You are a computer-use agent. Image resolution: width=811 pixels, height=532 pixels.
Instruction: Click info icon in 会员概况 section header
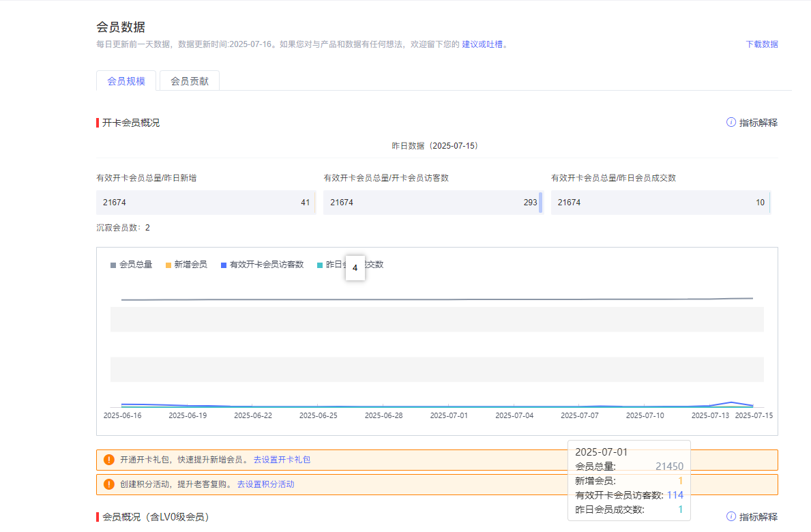(731, 516)
